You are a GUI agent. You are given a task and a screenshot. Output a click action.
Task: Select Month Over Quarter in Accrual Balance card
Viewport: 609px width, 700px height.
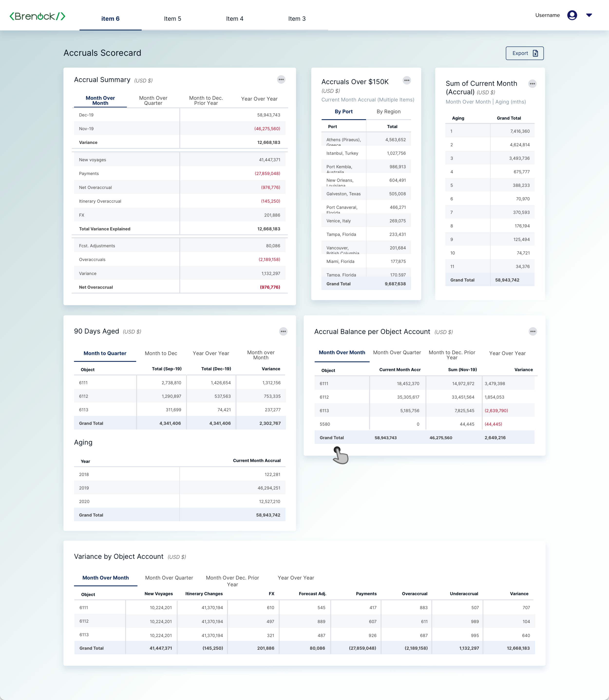(x=397, y=353)
